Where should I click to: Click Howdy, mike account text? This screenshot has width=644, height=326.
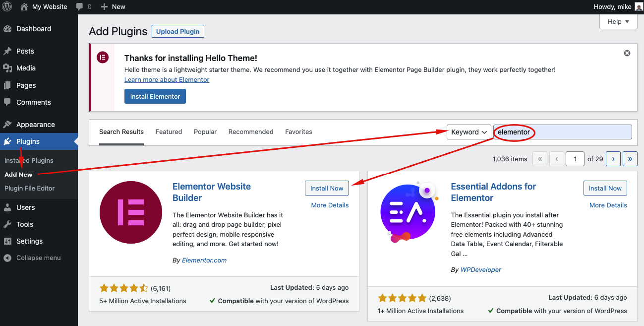612,7
